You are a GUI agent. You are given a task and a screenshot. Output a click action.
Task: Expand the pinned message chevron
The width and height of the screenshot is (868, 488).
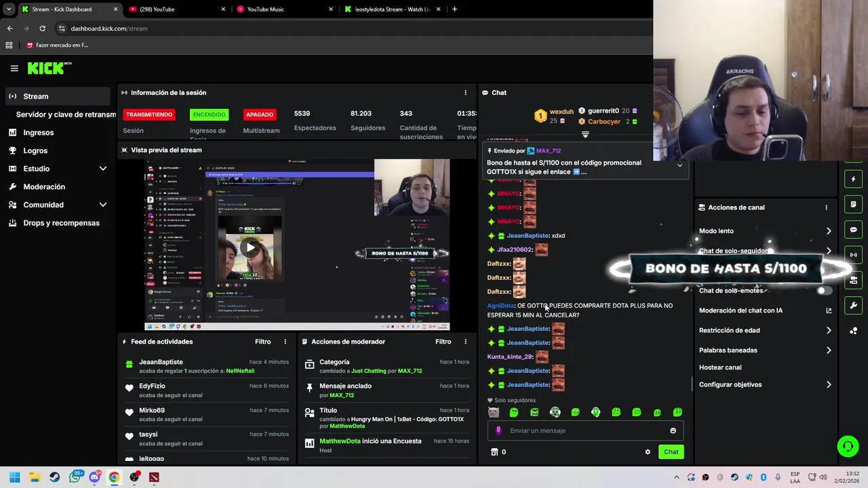(679, 166)
